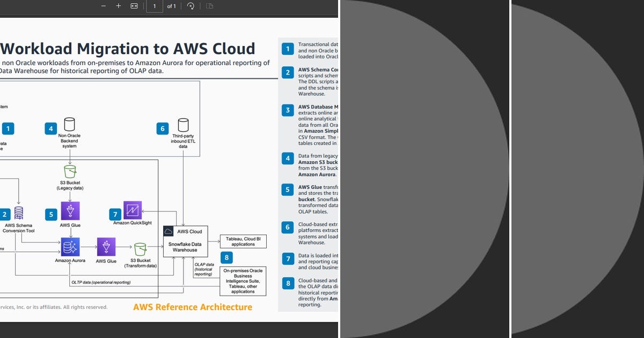Click the page view layout icon in the toolbar
The height and width of the screenshot is (338, 644).
[x=209, y=6]
